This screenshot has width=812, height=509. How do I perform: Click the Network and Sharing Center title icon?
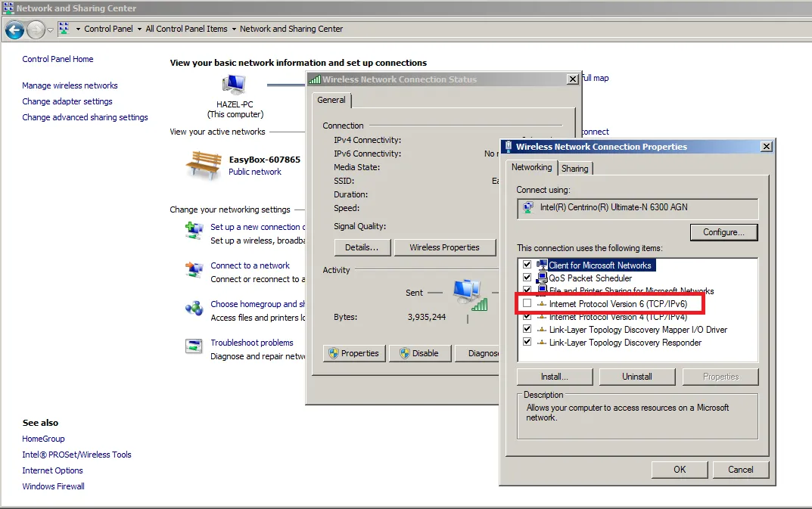(8, 8)
